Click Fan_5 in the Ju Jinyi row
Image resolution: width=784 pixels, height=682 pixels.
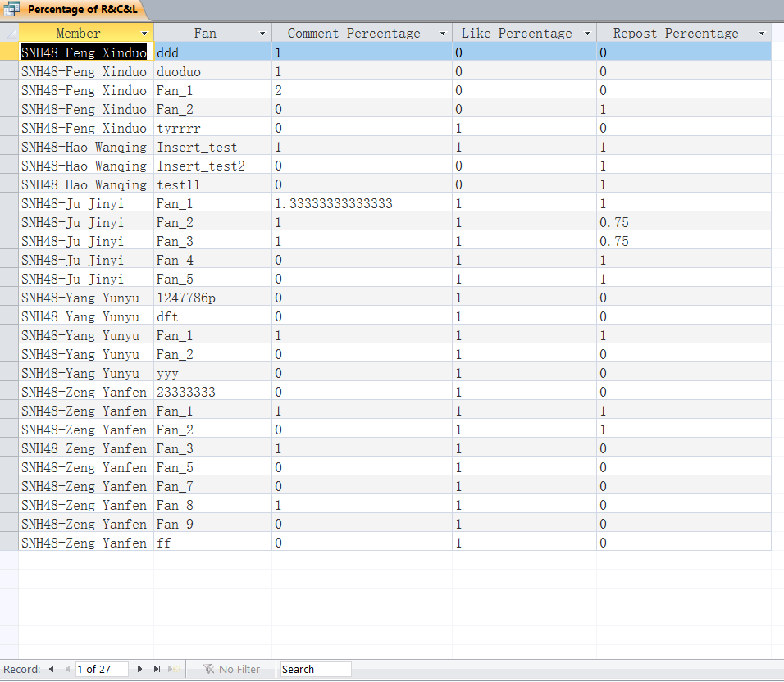coord(212,279)
